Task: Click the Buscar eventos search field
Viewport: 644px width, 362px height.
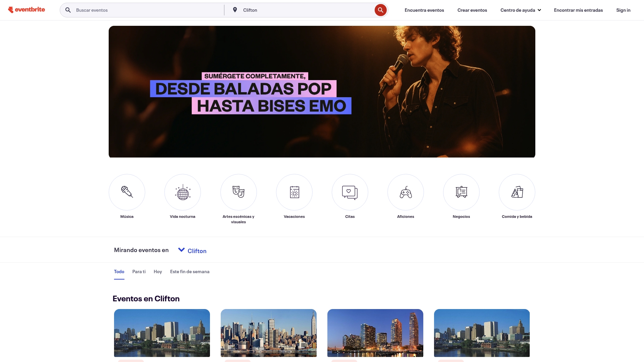Action: pos(148,10)
